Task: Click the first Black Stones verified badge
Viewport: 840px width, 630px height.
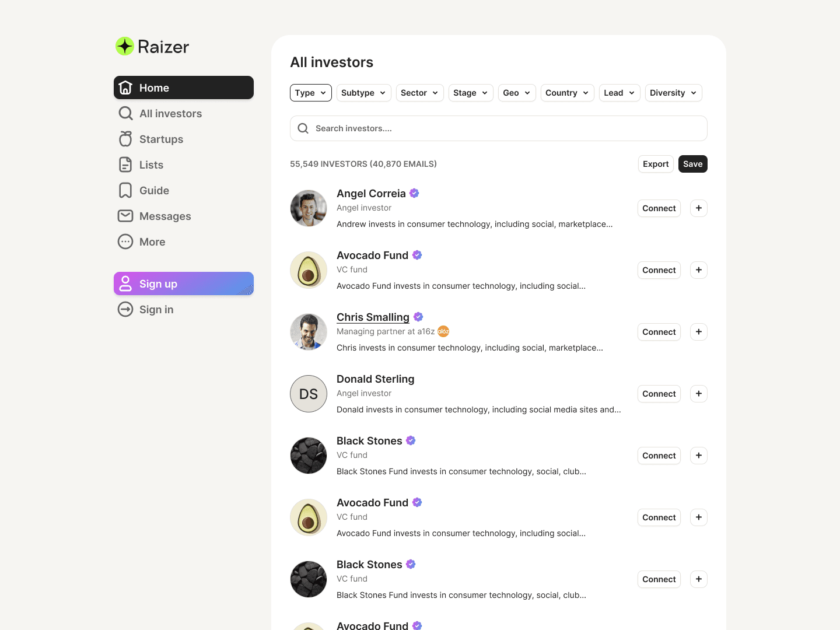Action: click(x=411, y=440)
